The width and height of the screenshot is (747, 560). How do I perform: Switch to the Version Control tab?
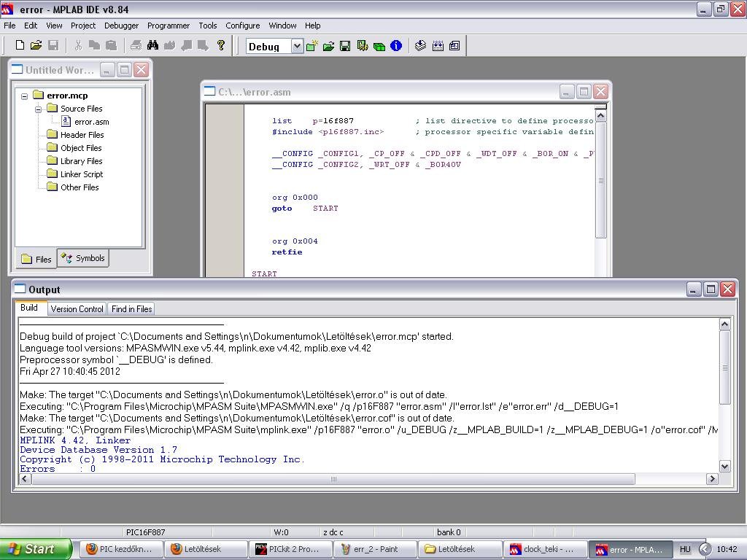[77, 309]
